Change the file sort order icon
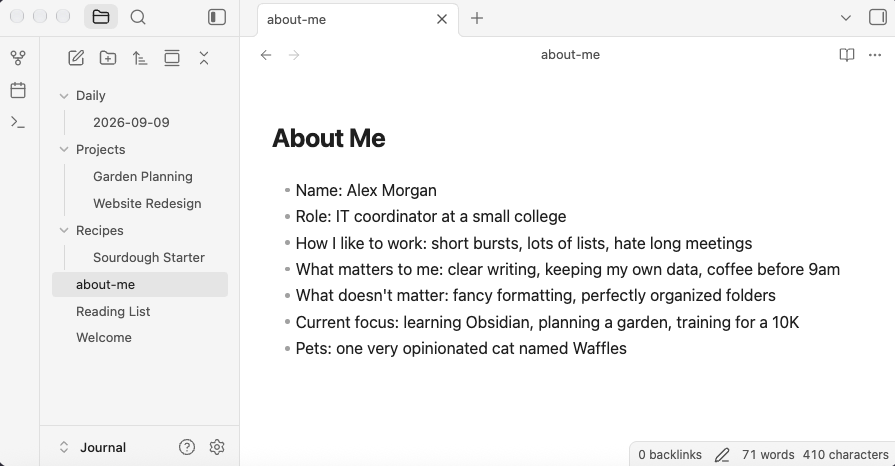 [x=140, y=58]
